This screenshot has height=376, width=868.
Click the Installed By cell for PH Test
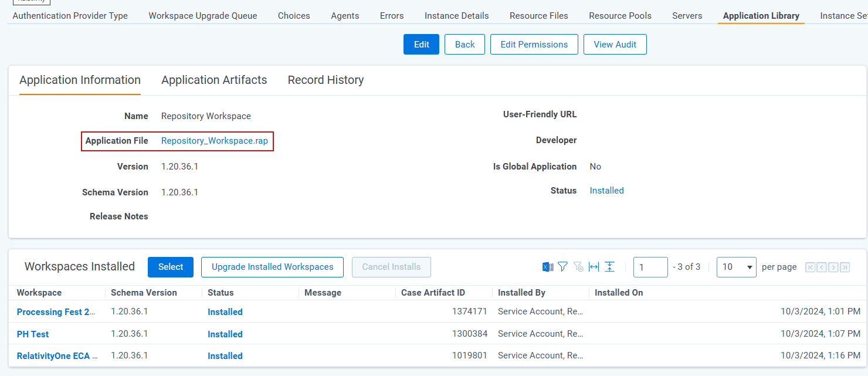(x=540, y=334)
